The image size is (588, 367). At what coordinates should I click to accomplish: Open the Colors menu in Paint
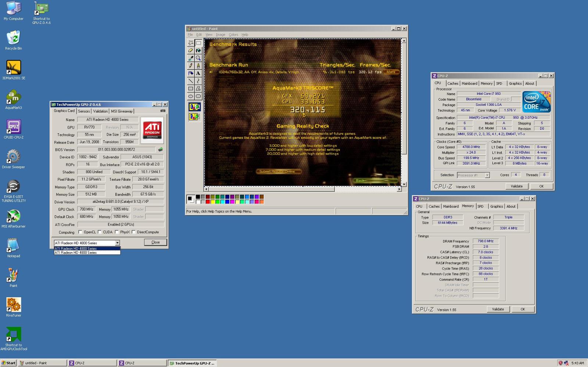click(233, 35)
